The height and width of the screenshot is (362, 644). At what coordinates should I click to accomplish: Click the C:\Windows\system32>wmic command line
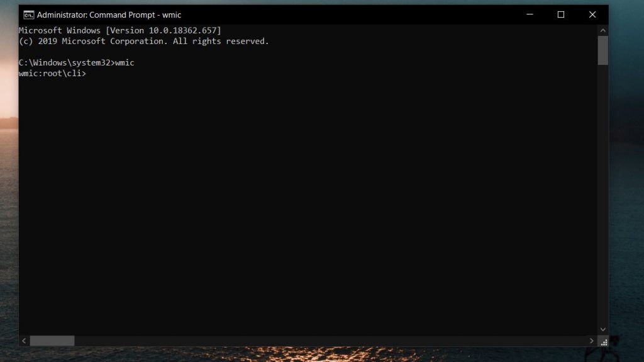[76, 63]
